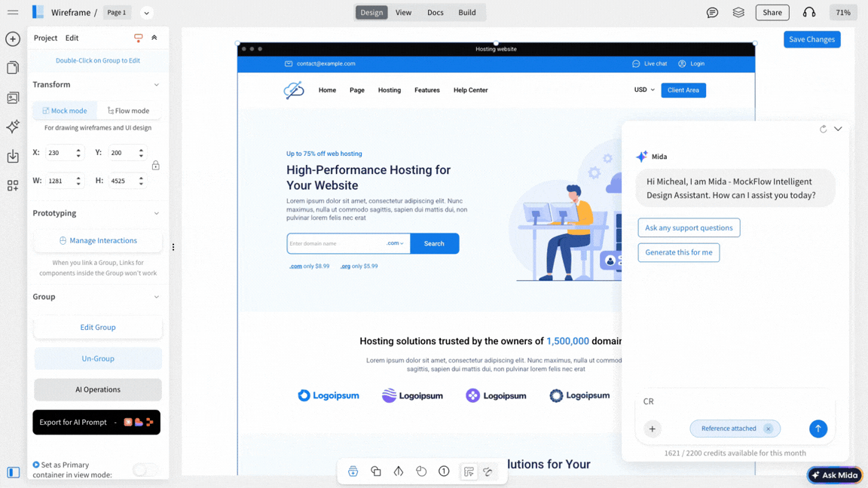
Task: Click the Save Changes button
Action: tap(811, 39)
